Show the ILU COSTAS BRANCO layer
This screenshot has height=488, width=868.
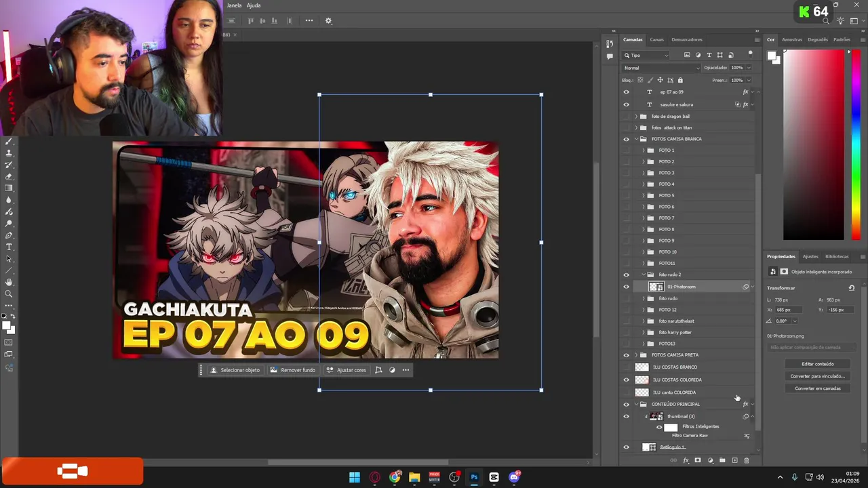626,367
